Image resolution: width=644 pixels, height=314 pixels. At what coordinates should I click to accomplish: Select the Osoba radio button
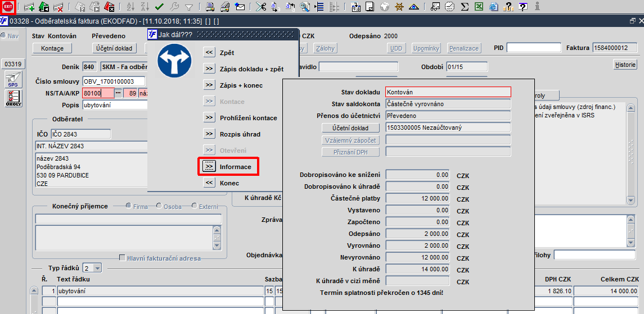coord(160,207)
